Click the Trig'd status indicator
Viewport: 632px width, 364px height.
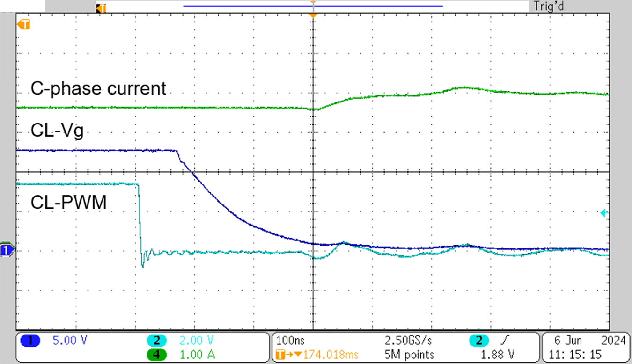(549, 7)
